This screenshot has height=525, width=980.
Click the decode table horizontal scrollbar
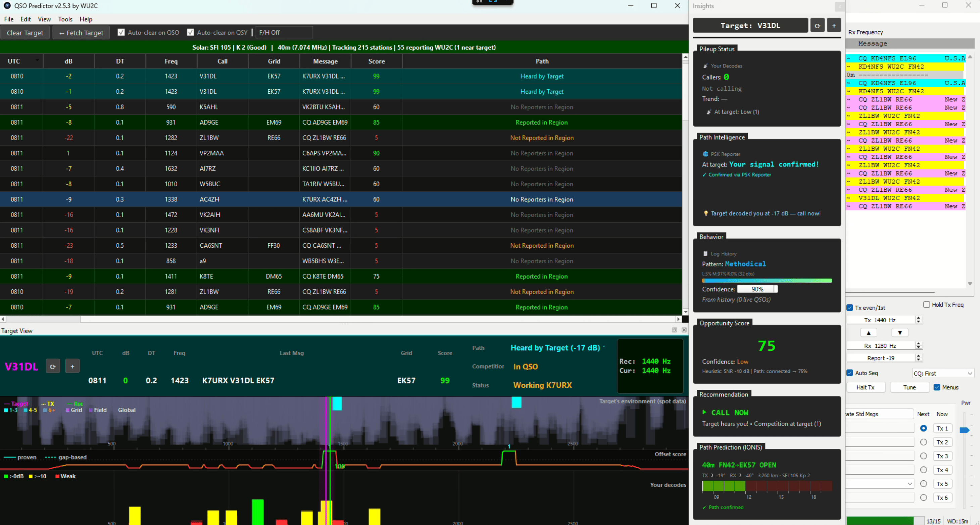click(341, 319)
